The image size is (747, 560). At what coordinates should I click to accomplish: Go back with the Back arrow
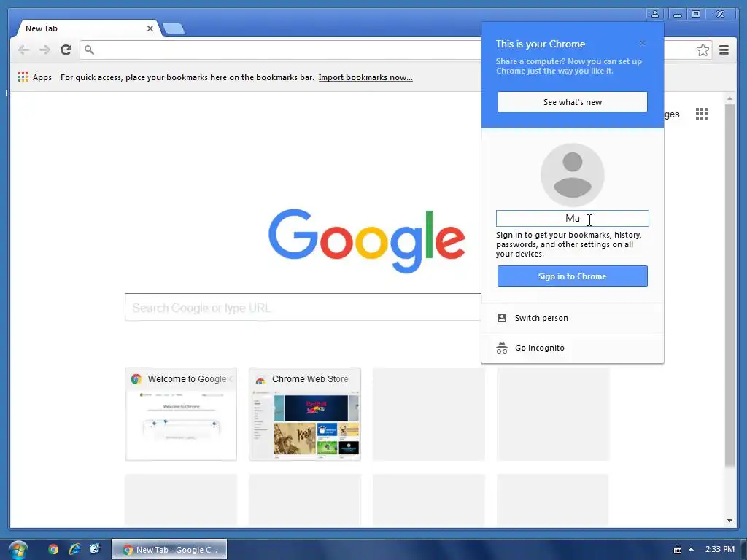click(x=23, y=50)
